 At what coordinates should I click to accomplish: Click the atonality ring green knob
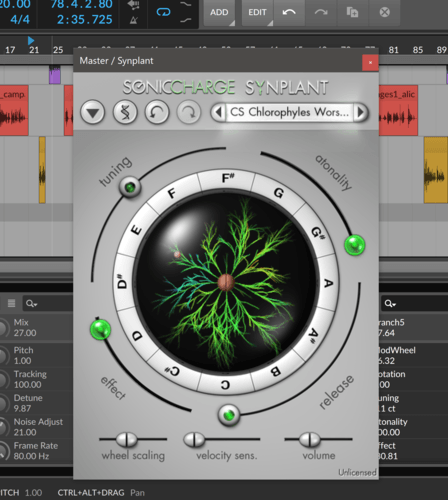pos(355,245)
